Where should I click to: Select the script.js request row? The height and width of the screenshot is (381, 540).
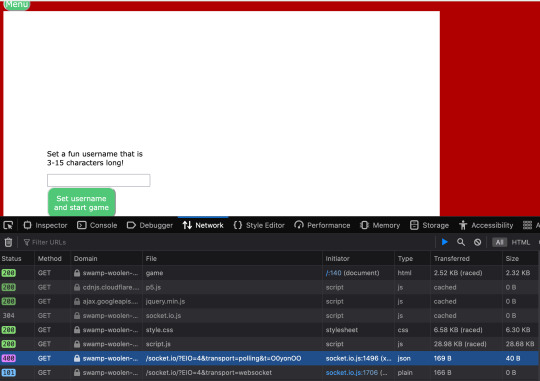click(x=269, y=344)
